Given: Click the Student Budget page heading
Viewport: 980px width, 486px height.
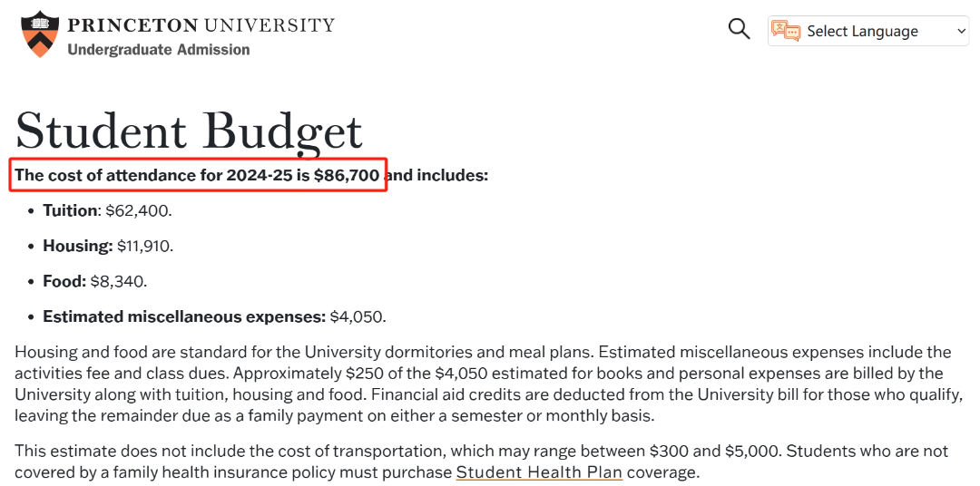Looking at the screenshot, I should (x=189, y=131).
